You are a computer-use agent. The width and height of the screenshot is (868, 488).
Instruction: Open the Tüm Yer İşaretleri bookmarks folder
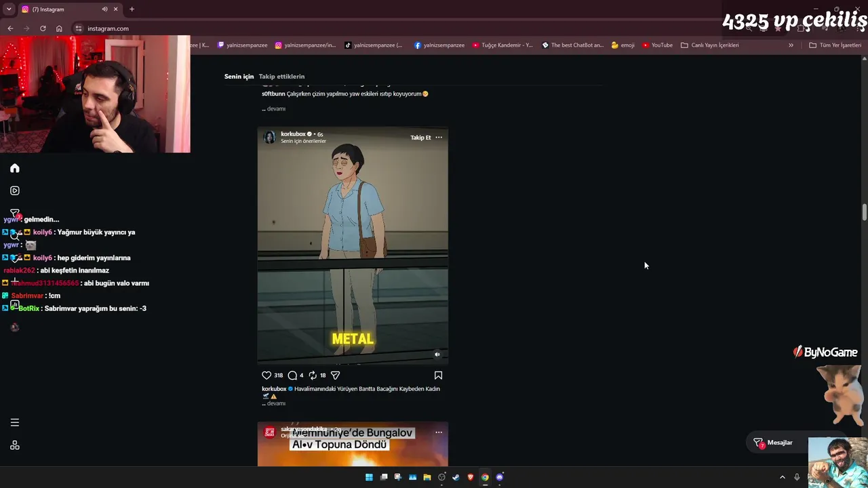point(835,45)
